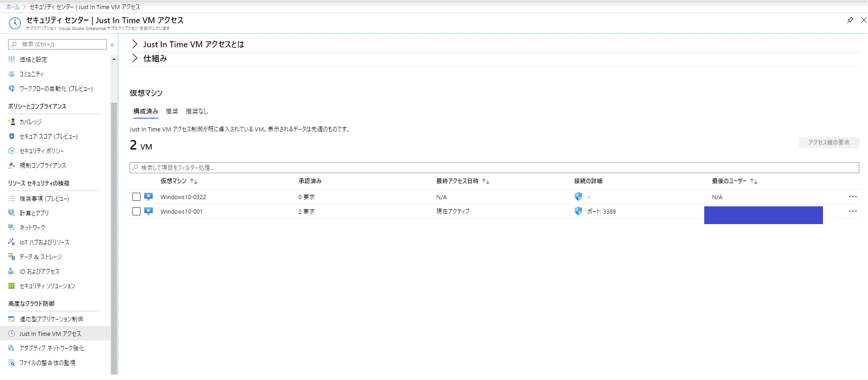Click the データ & ストレージ icon
This screenshot has height=380, width=868.
(x=12, y=257)
